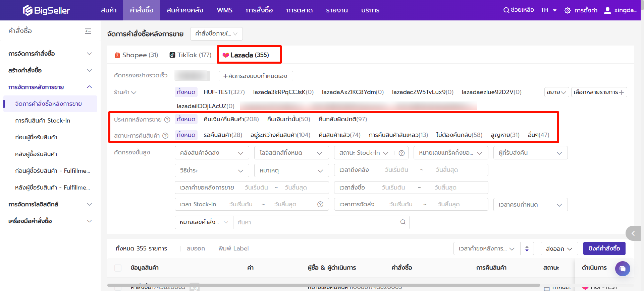Expand เครื่องมือคำสั่งซื้อ sidebar section
644x291 pixels.
pos(50,221)
